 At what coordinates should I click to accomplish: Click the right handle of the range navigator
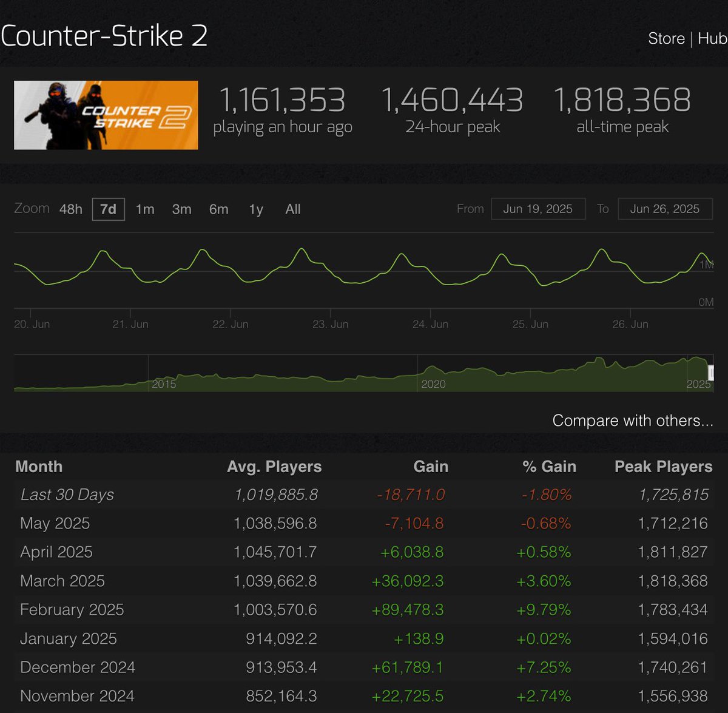[x=711, y=373]
